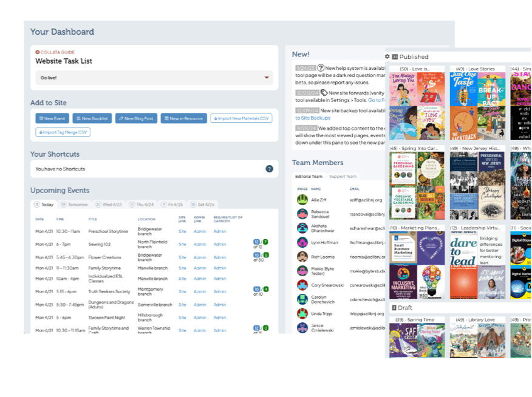Click the Import Tag Merge CSV button
Image resolution: width=532 pixels, height=397 pixels.
(x=62, y=132)
